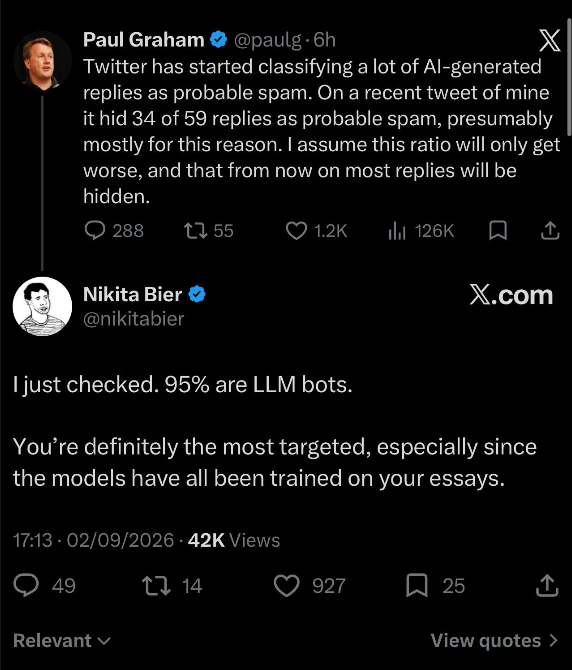Screen dimensions: 572x670
Task: Share Paul Graham's tweet
Action: tap(550, 231)
